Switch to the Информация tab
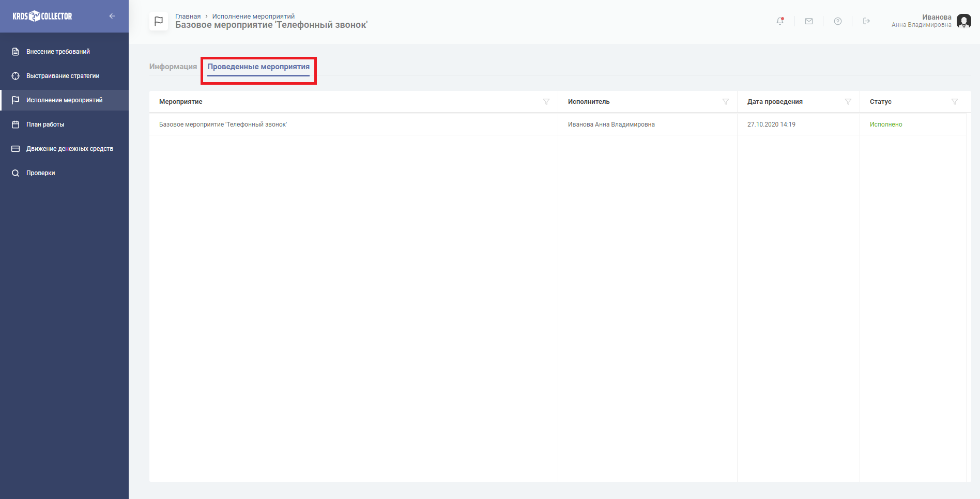The height and width of the screenshot is (499, 980). [173, 67]
